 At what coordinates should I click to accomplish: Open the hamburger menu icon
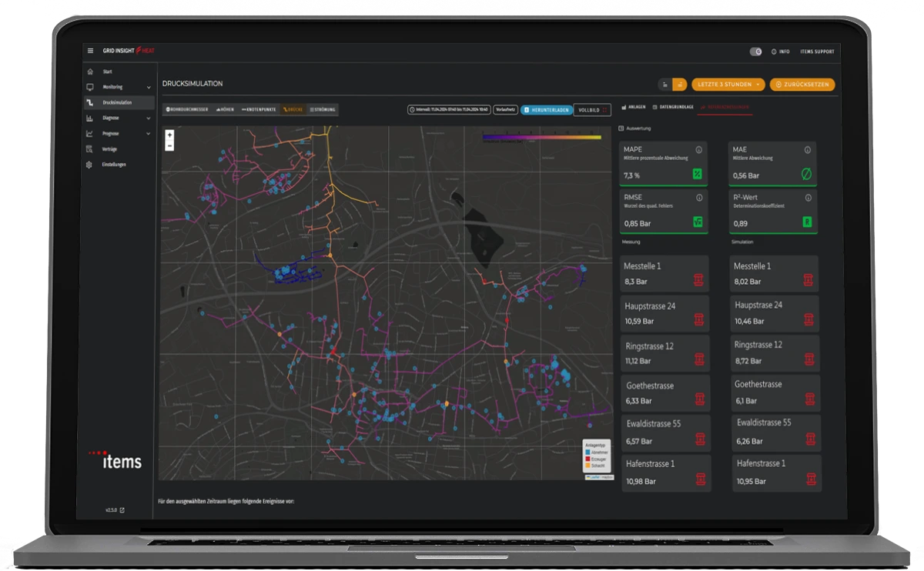(90, 51)
